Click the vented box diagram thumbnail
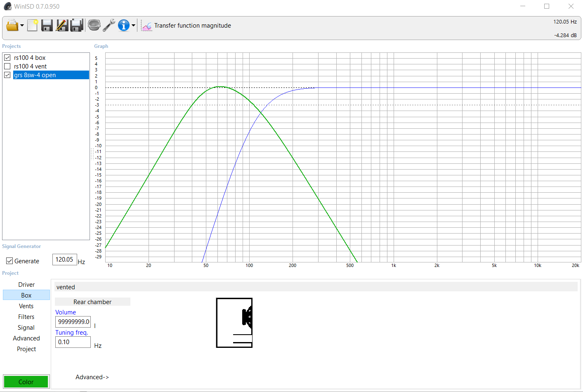Screen dimensions: 583x392 234,323
